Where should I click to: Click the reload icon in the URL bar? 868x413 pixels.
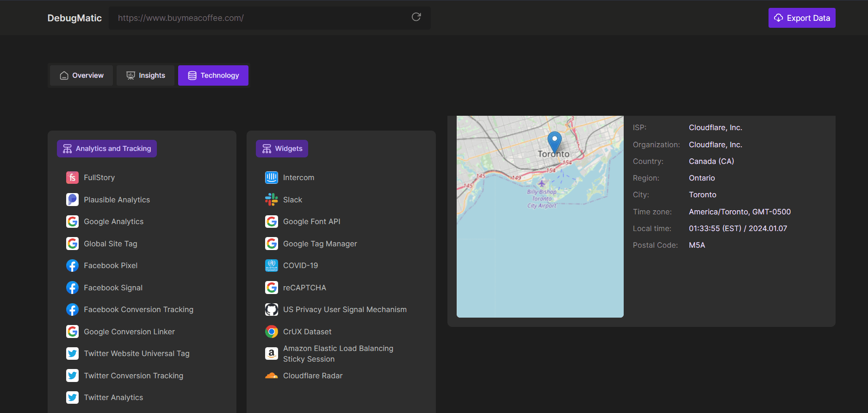pyautogui.click(x=416, y=17)
